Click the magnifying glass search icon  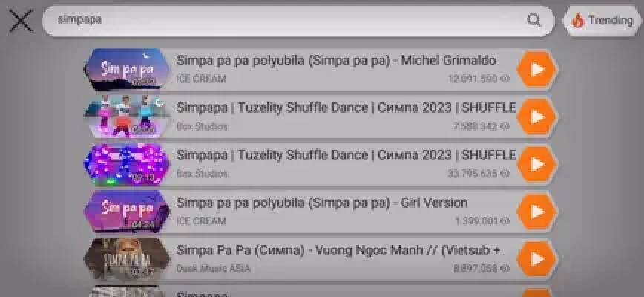(x=534, y=21)
